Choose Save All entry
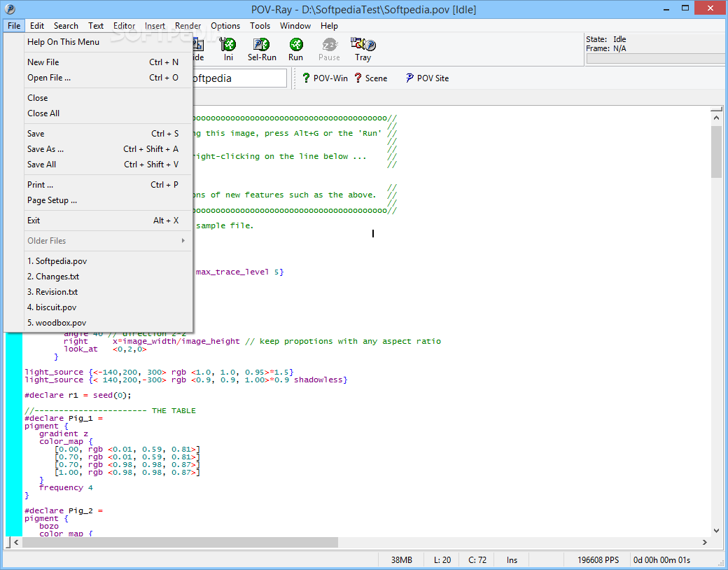The width and height of the screenshot is (728, 570). [108, 165]
